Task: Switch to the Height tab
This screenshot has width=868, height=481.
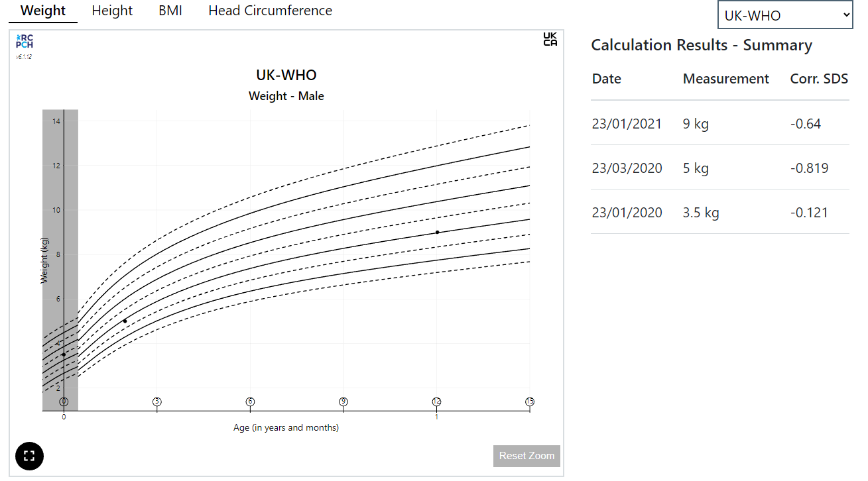Action: pos(112,11)
